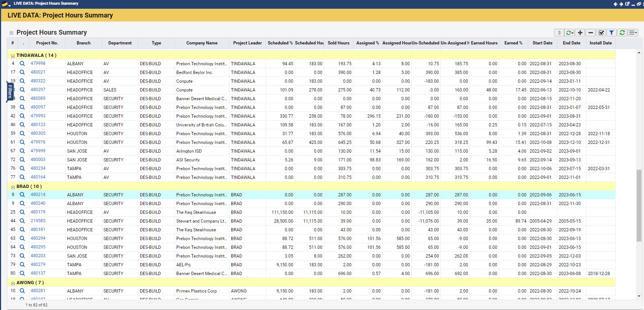Screen dimensions: 644x310
Task: Click the minus icon in grid toolbar
Action: 591,33
